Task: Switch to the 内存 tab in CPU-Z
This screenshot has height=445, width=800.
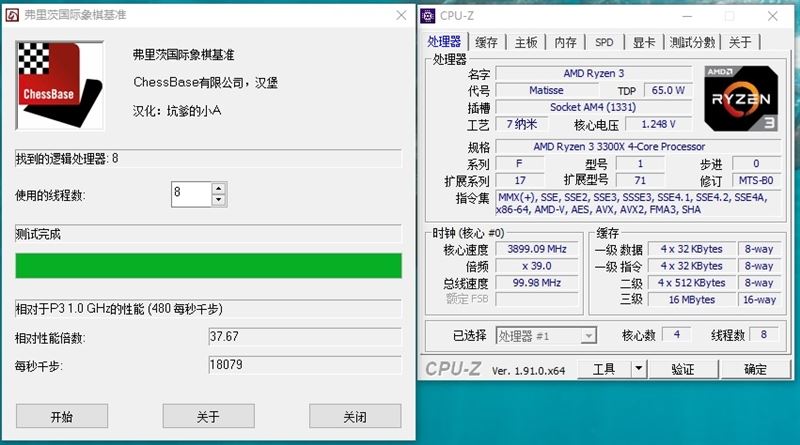Action: pos(565,42)
